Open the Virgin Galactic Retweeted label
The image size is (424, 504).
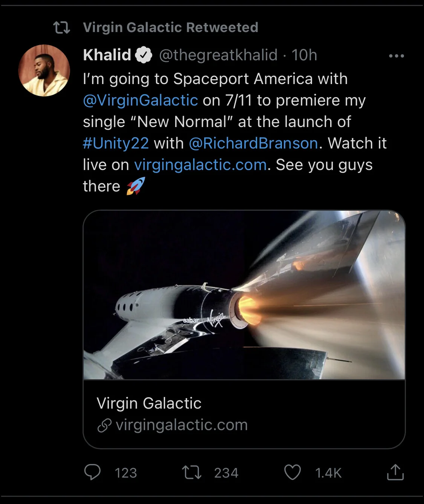pos(170,28)
